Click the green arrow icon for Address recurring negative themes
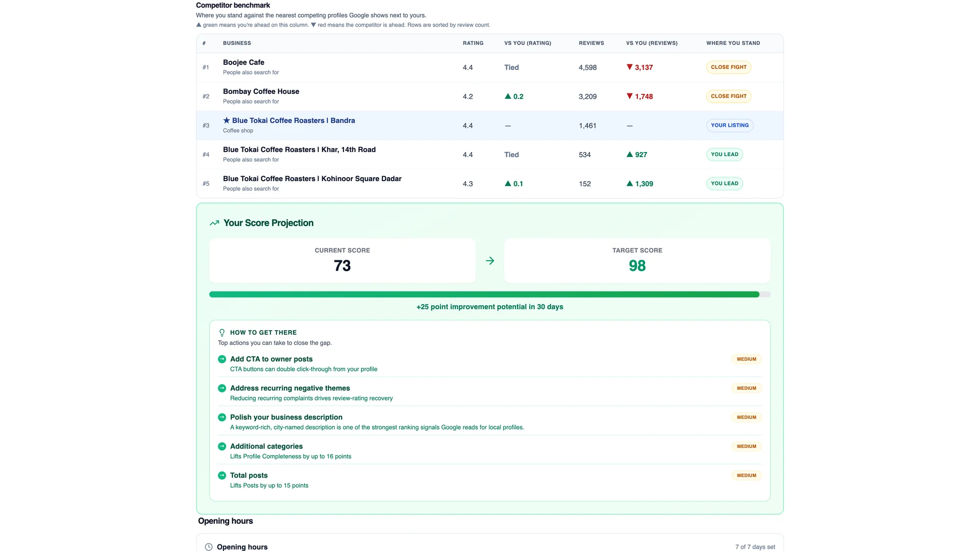The height and width of the screenshot is (551, 980). pyautogui.click(x=222, y=388)
